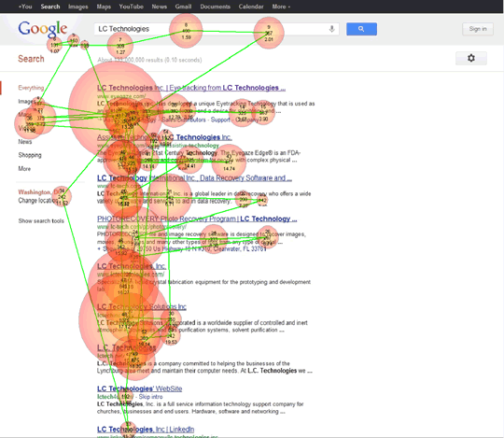Click the Support sitelink under first result
The width and height of the screenshot is (504, 438).
[220, 120]
